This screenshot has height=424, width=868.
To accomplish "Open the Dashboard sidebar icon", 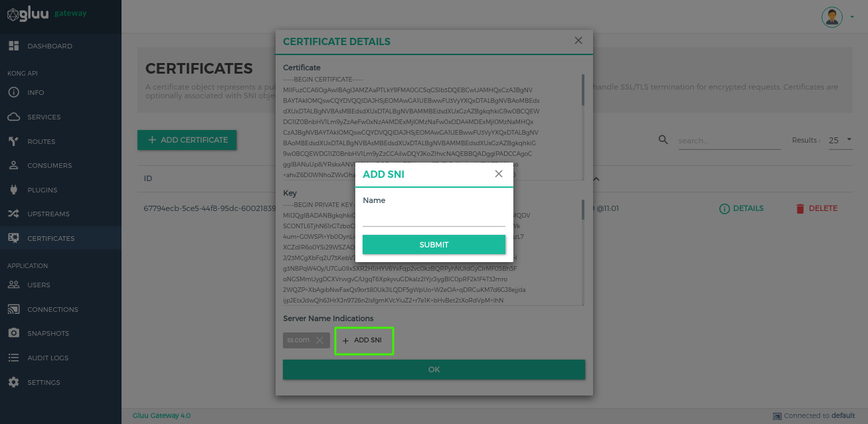I will 13,46.
